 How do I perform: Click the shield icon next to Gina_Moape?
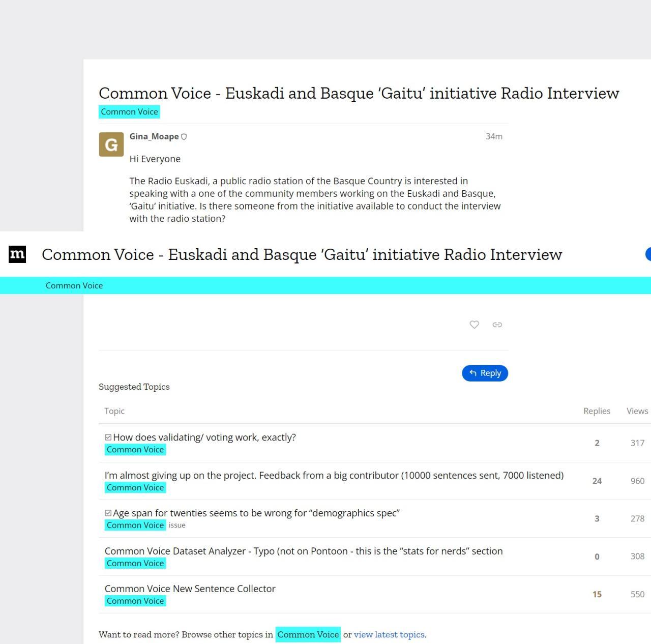point(184,137)
